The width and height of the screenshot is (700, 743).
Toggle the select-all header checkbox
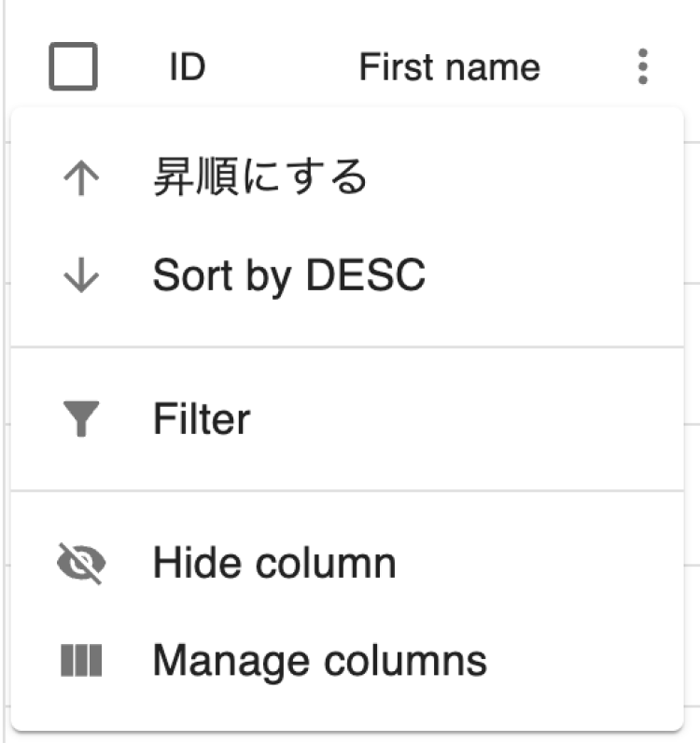[73, 68]
